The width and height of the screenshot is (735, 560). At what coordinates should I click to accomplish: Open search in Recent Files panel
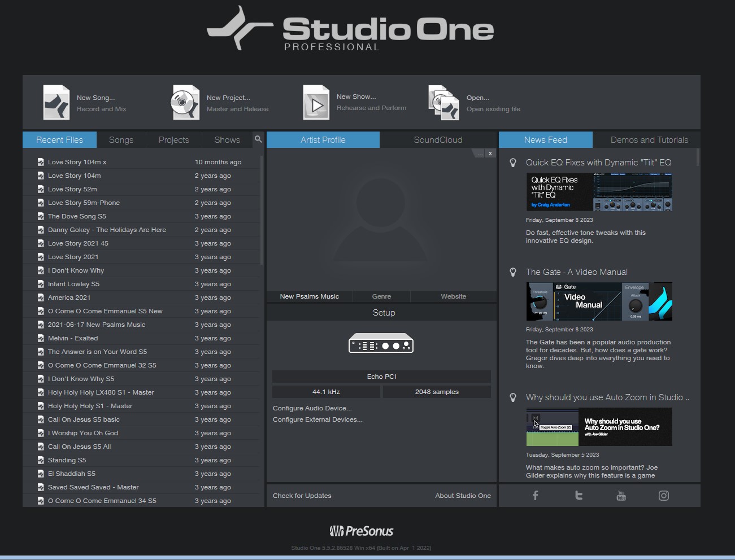[x=258, y=139]
